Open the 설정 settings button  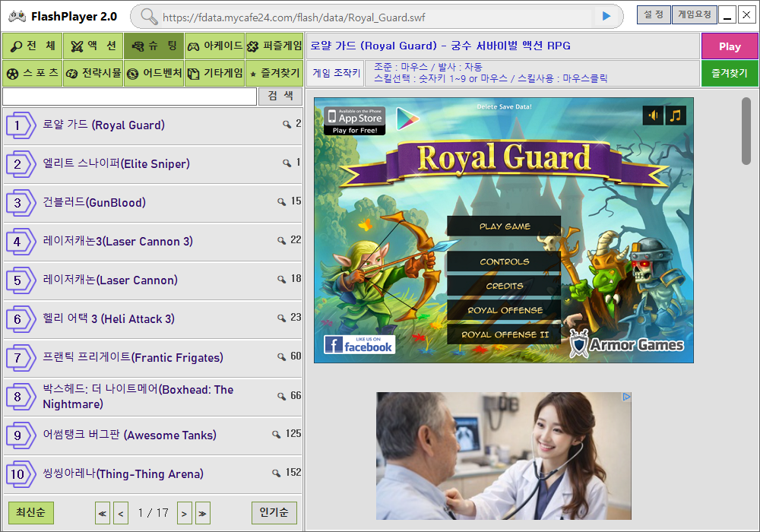click(x=654, y=15)
